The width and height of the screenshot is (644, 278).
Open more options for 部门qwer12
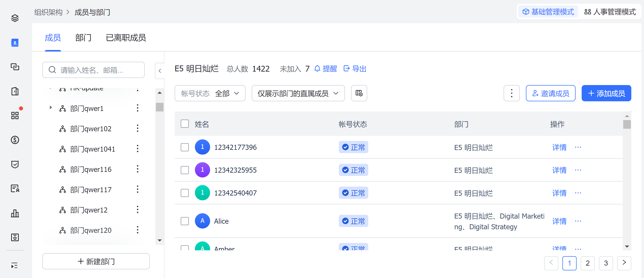click(138, 210)
